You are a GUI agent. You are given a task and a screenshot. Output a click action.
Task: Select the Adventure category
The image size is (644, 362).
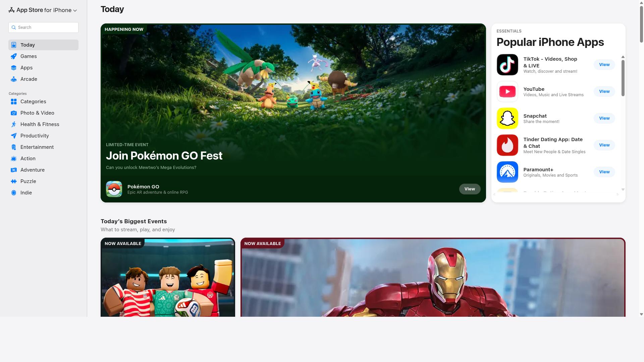click(x=43, y=170)
